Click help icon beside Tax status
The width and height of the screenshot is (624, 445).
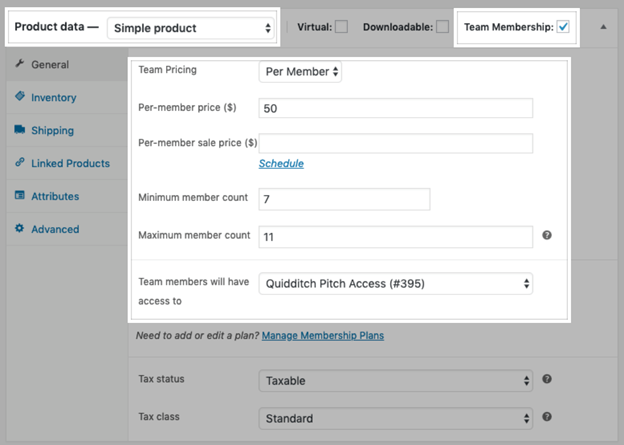coord(547,379)
